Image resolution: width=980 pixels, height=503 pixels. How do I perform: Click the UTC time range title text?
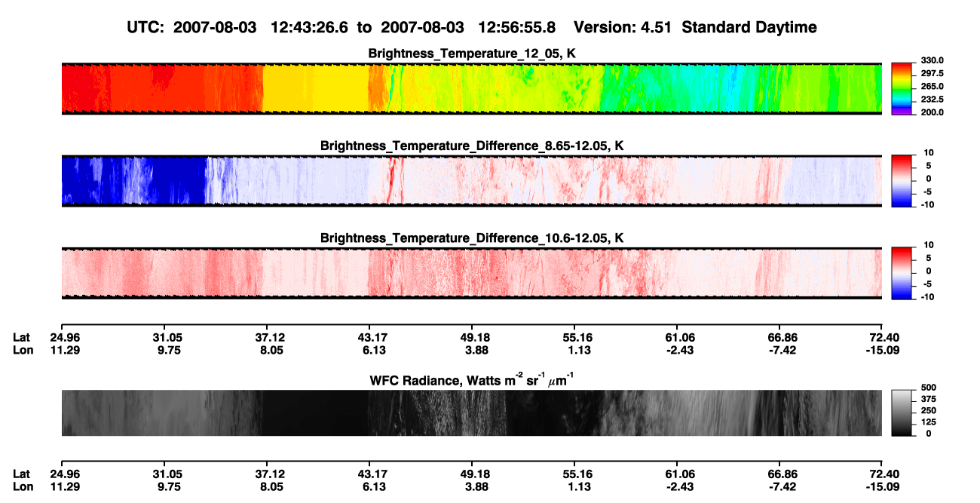[x=341, y=27]
